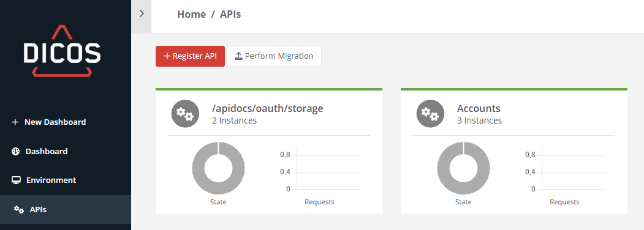Click the "2 Instances" text
Image resolution: width=644 pixels, height=230 pixels.
pyautogui.click(x=235, y=121)
